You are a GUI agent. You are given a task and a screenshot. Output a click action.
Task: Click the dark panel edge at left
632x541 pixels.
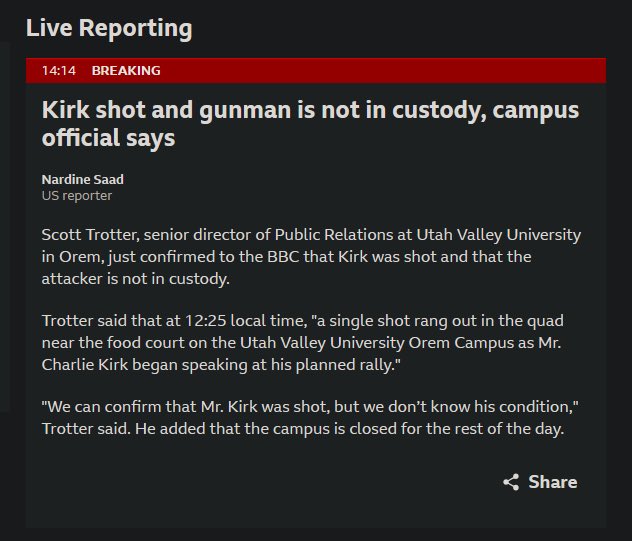tap(4, 226)
